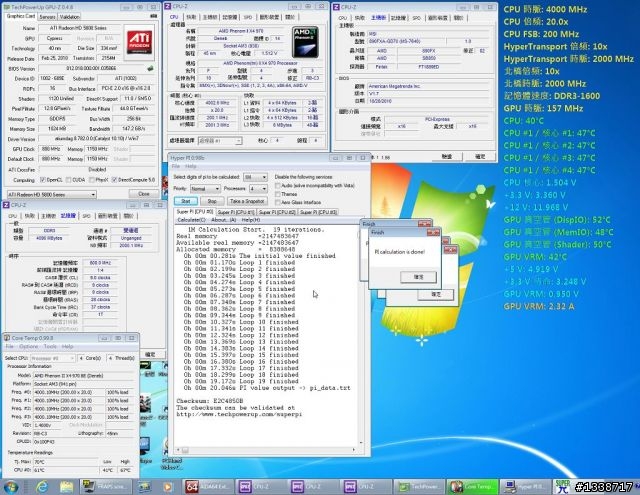Click the validate button in the mainboard CPU-Z window
This screenshot has width=640, height=495.
click(x=447, y=156)
